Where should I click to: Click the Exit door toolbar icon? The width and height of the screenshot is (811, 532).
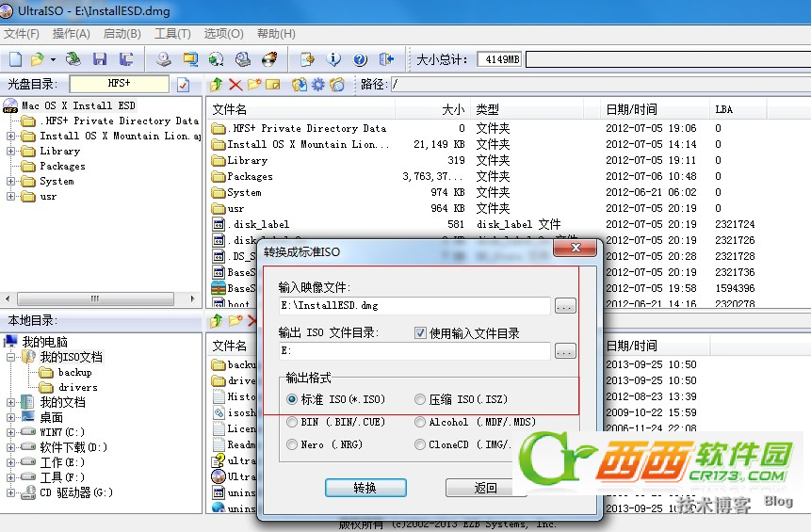[x=386, y=59]
